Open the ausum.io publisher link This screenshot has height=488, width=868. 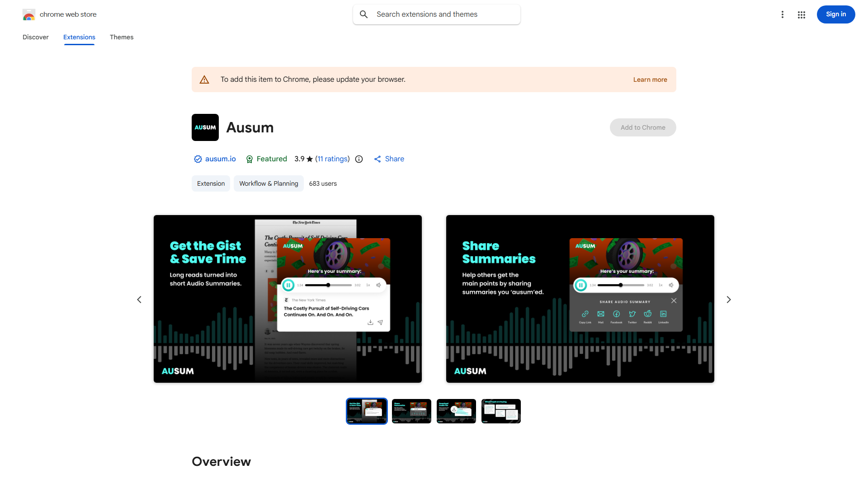pos(220,159)
